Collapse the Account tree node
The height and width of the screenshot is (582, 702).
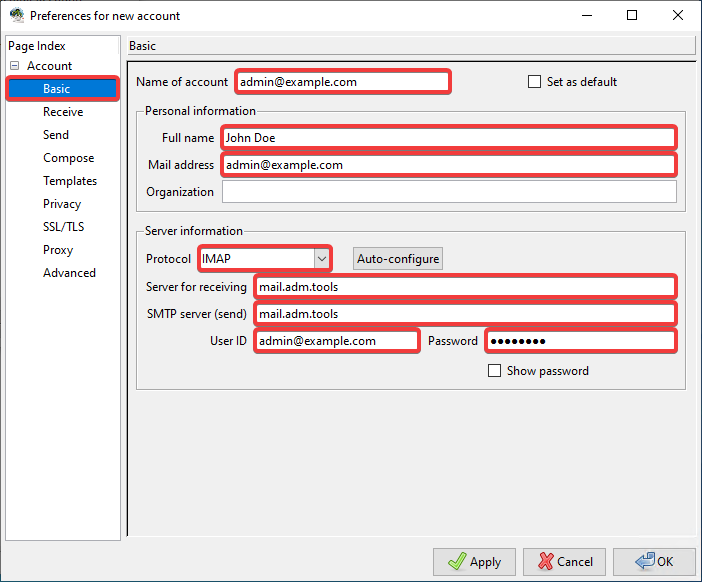click(x=15, y=66)
